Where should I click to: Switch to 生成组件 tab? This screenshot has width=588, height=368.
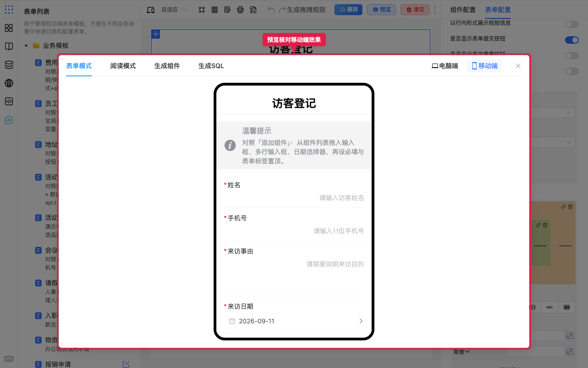(167, 66)
